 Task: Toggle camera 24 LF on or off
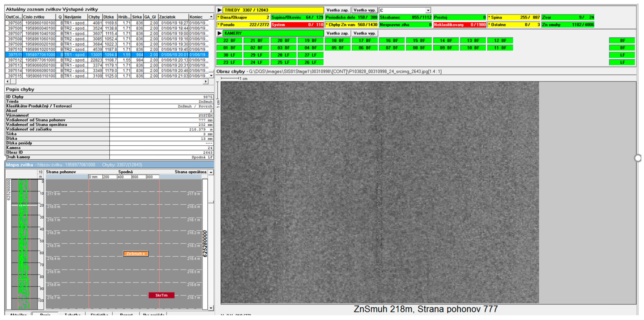[256, 62]
